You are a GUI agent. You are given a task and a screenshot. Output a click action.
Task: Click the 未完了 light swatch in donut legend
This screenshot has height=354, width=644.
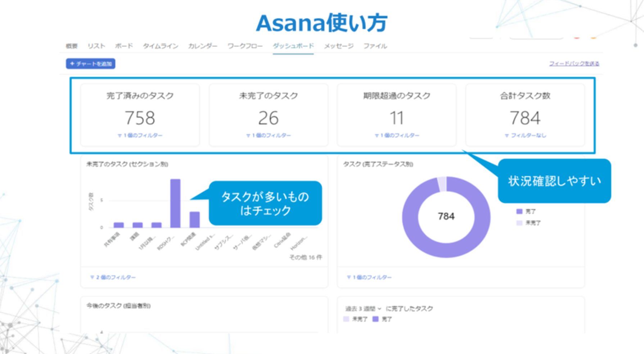(x=519, y=223)
